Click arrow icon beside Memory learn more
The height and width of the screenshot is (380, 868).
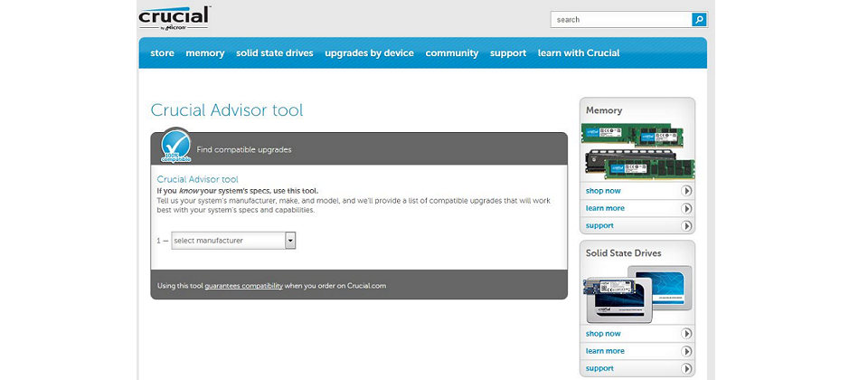pos(686,208)
